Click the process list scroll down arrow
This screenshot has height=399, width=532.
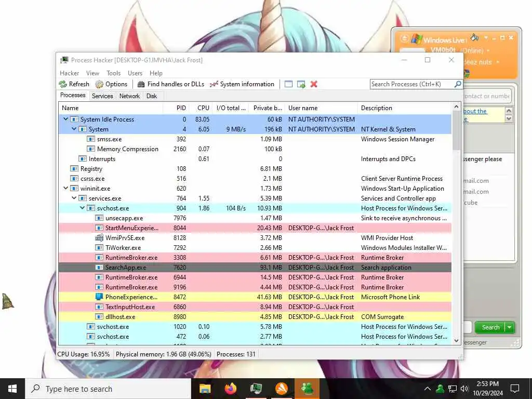(456, 341)
